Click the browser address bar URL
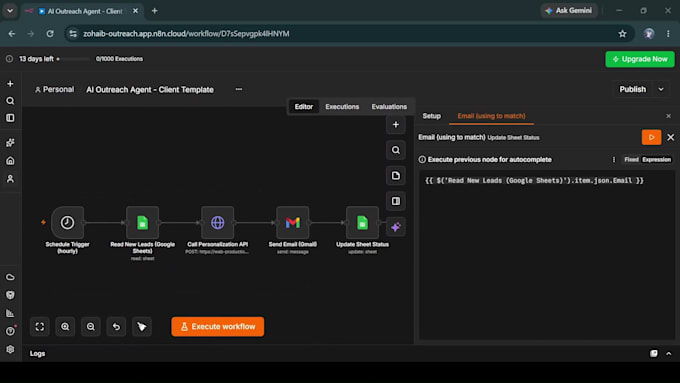Image resolution: width=680 pixels, height=383 pixels. (186, 33)
